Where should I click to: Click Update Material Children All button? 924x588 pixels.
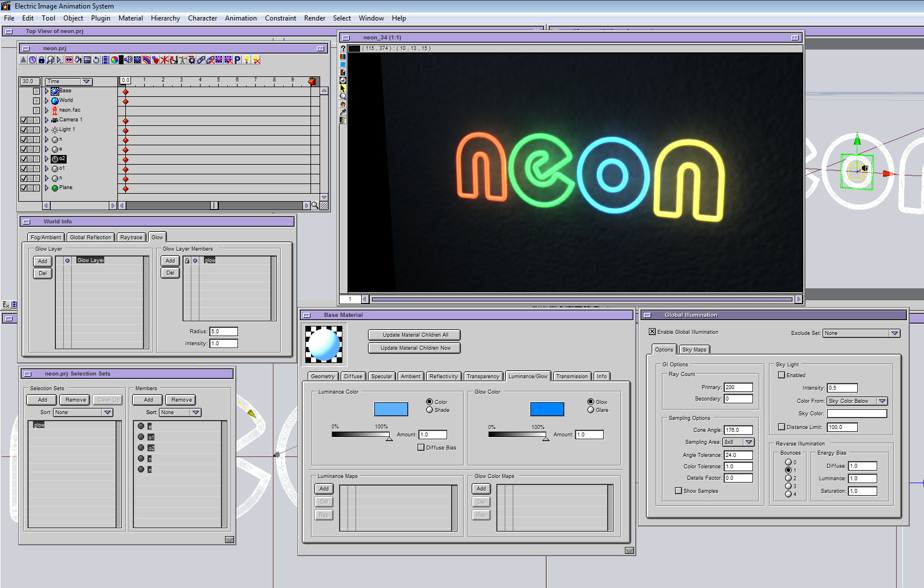pos(415,335)
